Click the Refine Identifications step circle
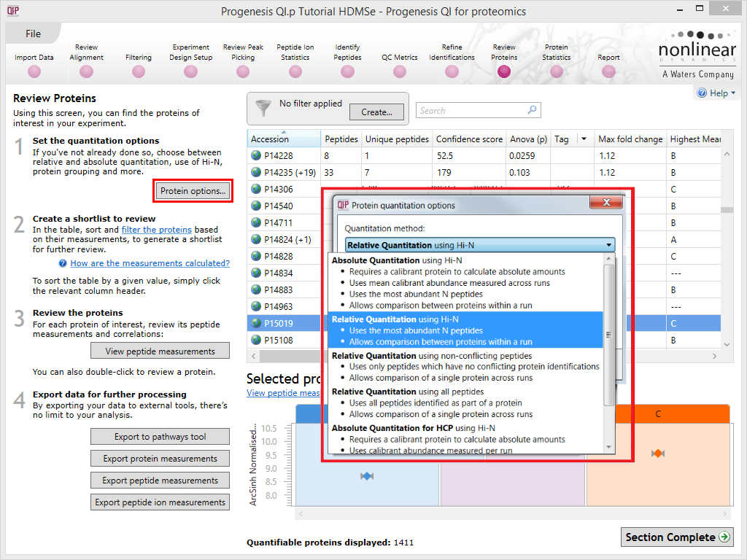747x560 pixels. (x=452, y=72)
